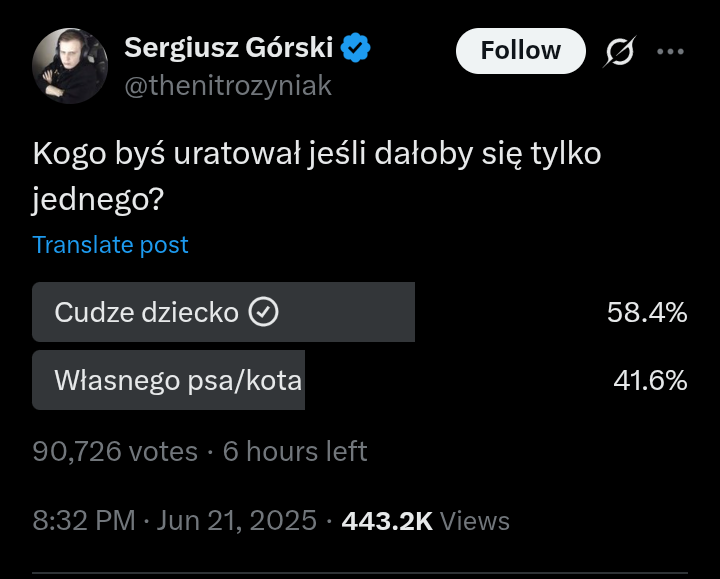Click the Jun 21, 2025 date
The image size is (720, 579).
coord(237,521)
